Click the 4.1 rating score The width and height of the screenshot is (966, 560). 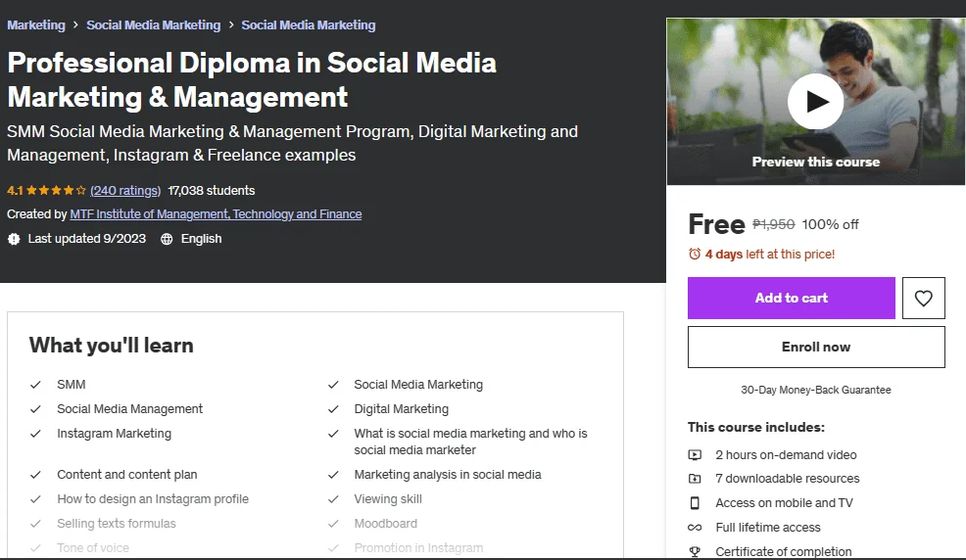coord(15,191)
